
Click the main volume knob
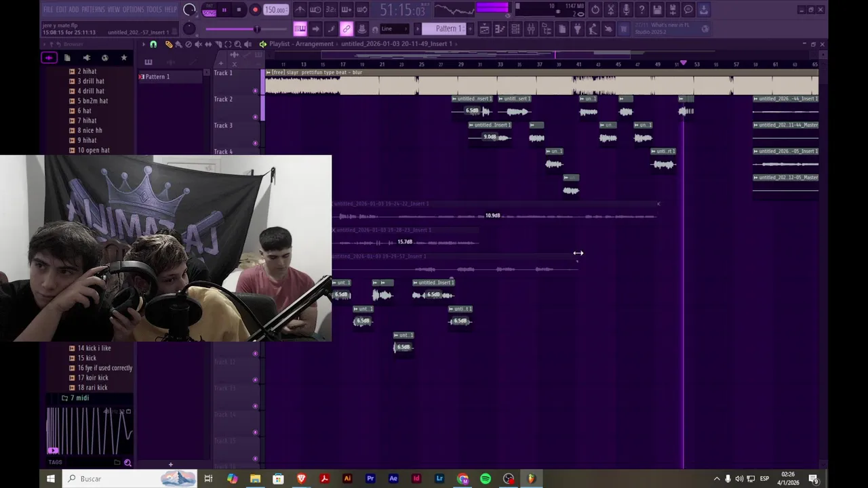tap(190, 9)
